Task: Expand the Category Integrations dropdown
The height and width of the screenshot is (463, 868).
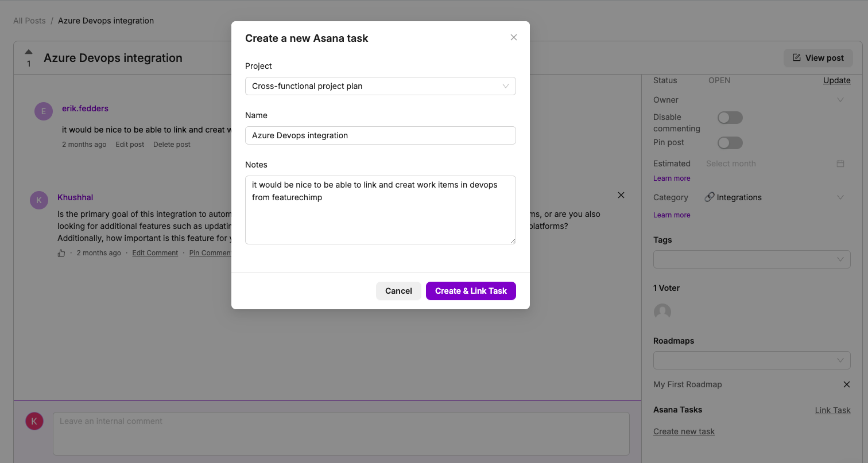Action: tap(840, 197)
